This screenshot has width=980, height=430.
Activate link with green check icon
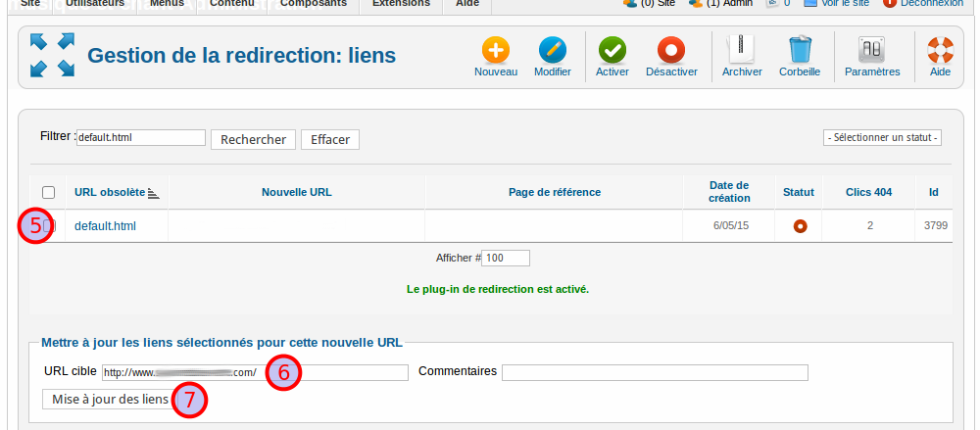[612, 50]
